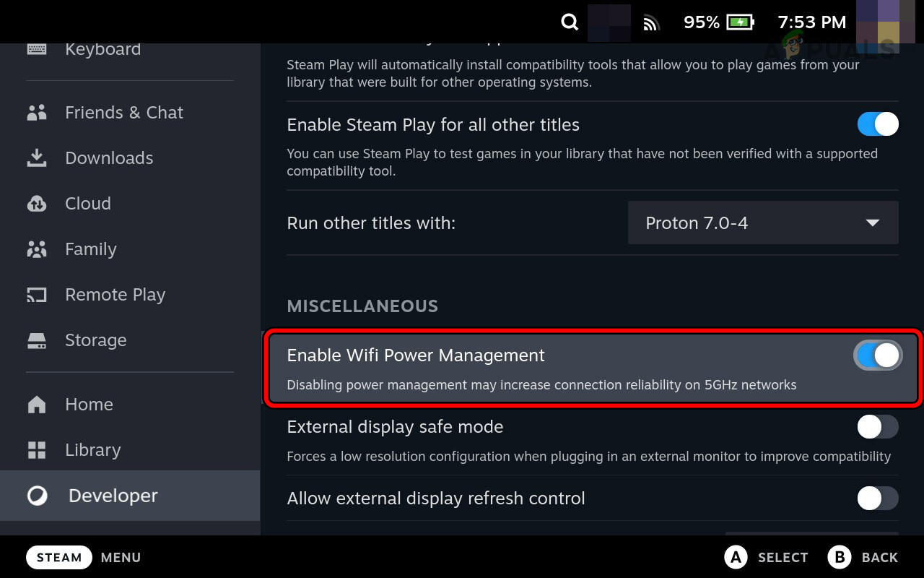The image size is (924, 578).
Task: Open the Keyboard settings icon
Action: pyautogui.click(x=36, y=48)
